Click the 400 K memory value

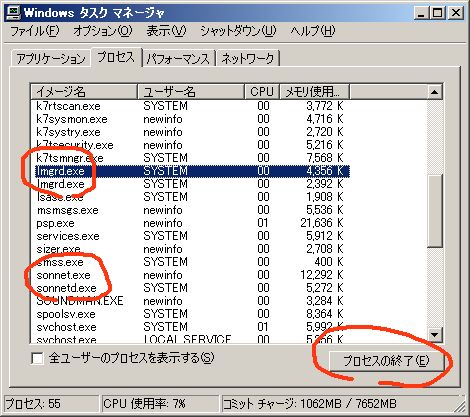[328, 262]
